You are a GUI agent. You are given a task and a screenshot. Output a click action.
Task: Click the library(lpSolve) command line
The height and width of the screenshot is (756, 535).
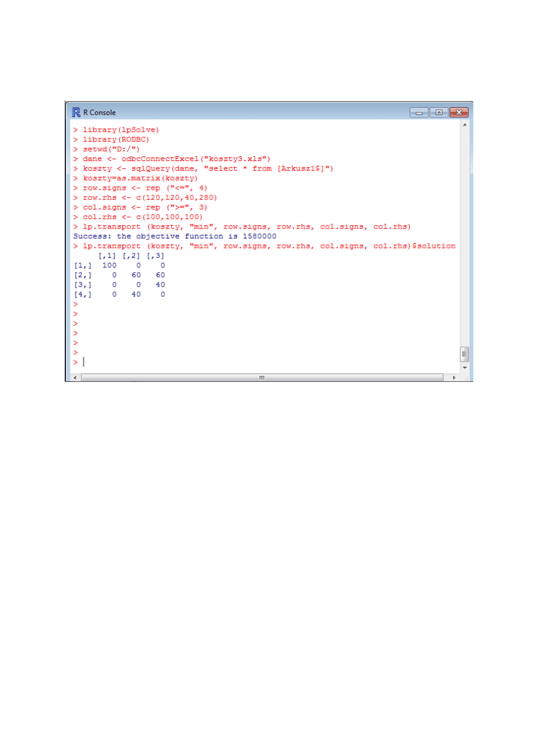click(120, 129)
